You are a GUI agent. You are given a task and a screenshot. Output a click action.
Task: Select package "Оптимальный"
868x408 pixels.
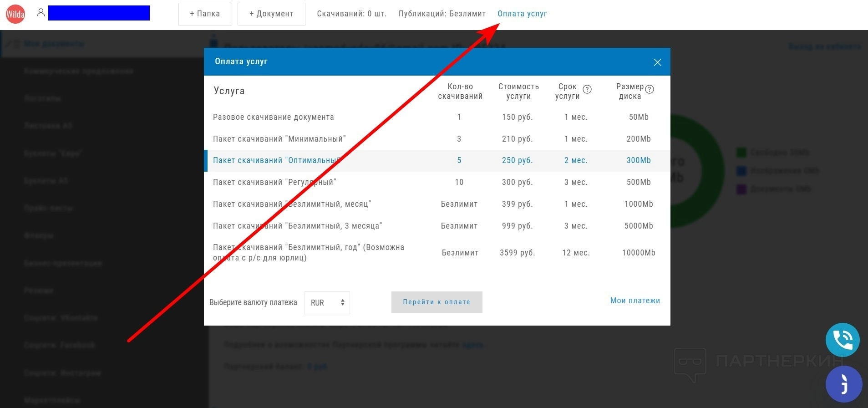[437, 160]
